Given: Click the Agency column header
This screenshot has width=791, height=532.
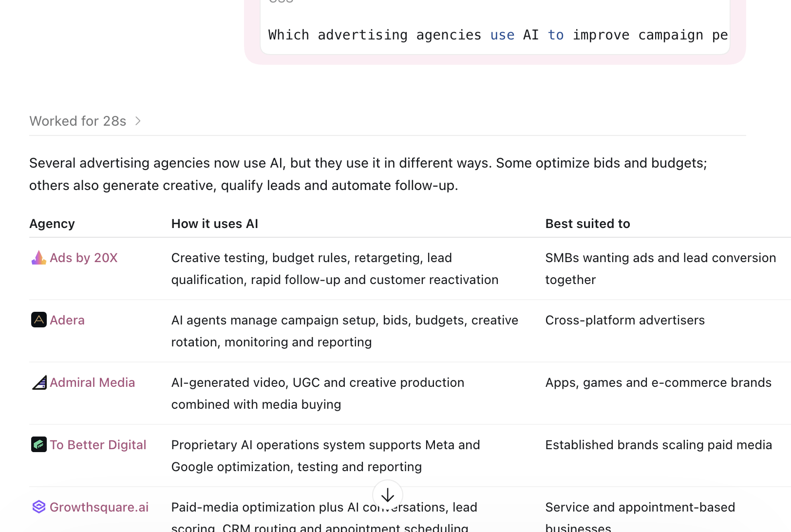Looking at the screenshot, I should pos(52,224).
